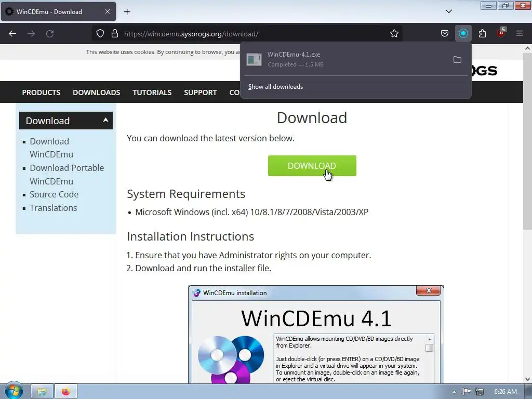Click the 6:26 AM taskbar clock
The height and width of the screenshot is (399, 532).
pos(506,392)
